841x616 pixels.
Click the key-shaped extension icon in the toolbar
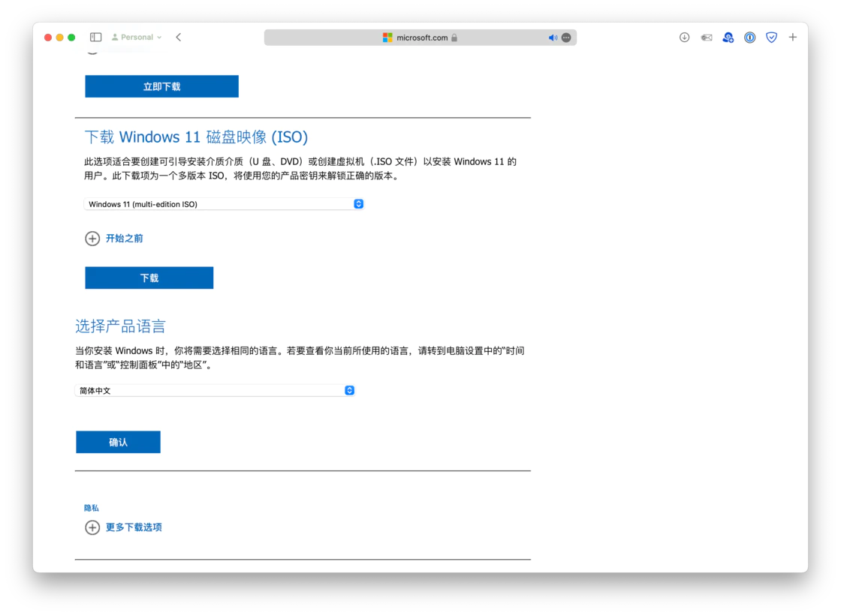click(707, 37)
